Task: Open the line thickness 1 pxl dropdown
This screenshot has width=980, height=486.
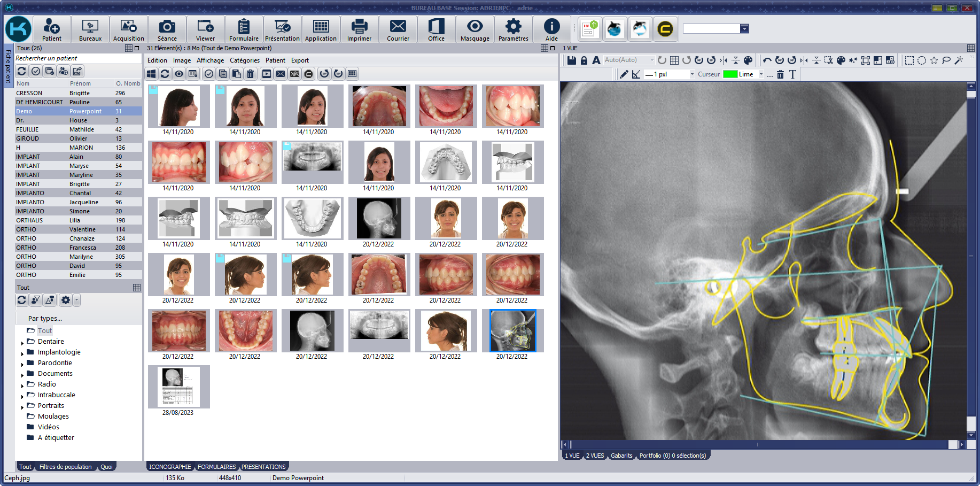Action: tap(692, 74)
